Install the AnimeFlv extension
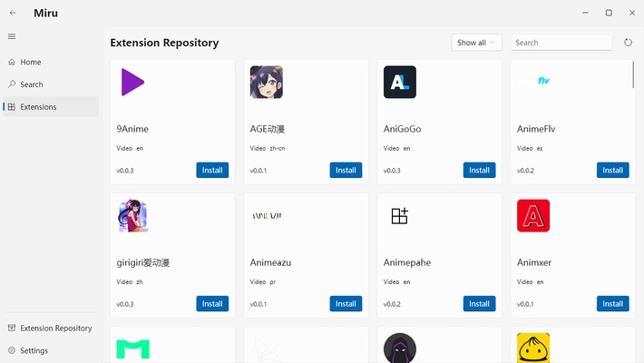This screenshot has width=644, height=363. point(612,170)
